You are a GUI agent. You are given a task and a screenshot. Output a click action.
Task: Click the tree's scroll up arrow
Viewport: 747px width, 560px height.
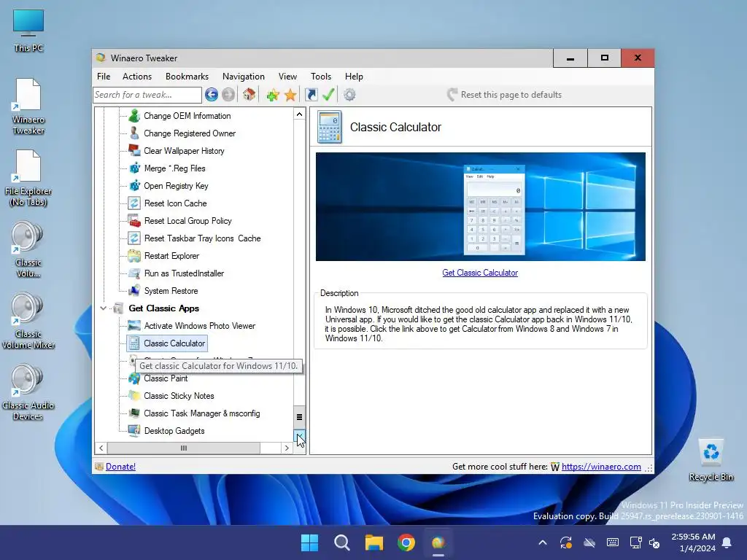[x=299, y=114]
